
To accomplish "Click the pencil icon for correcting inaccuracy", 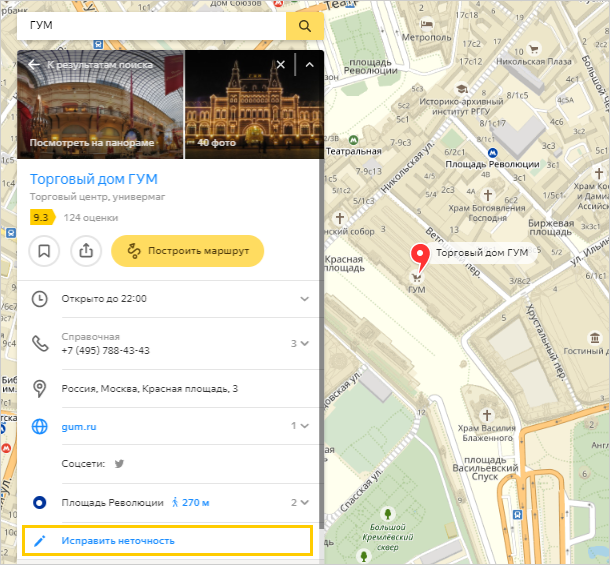I will click(x=40, y=541).
